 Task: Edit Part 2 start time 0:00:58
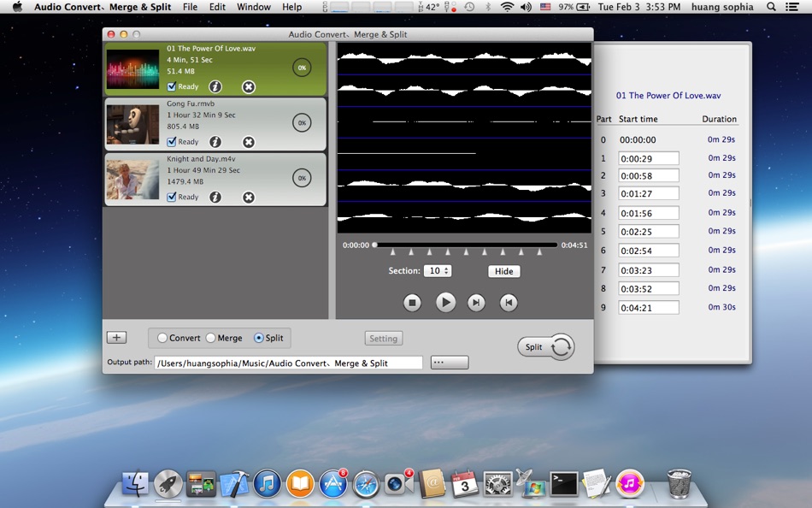tap(649, 175)
